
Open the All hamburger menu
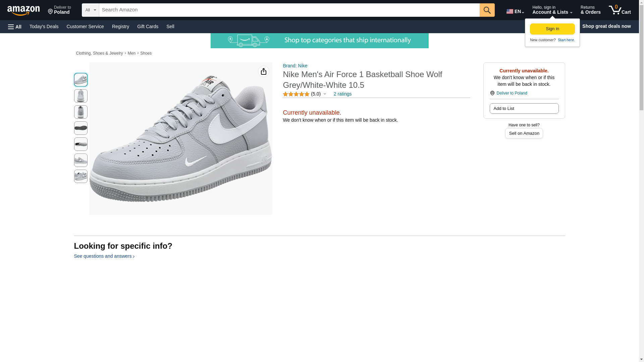[x=15, y=26]
